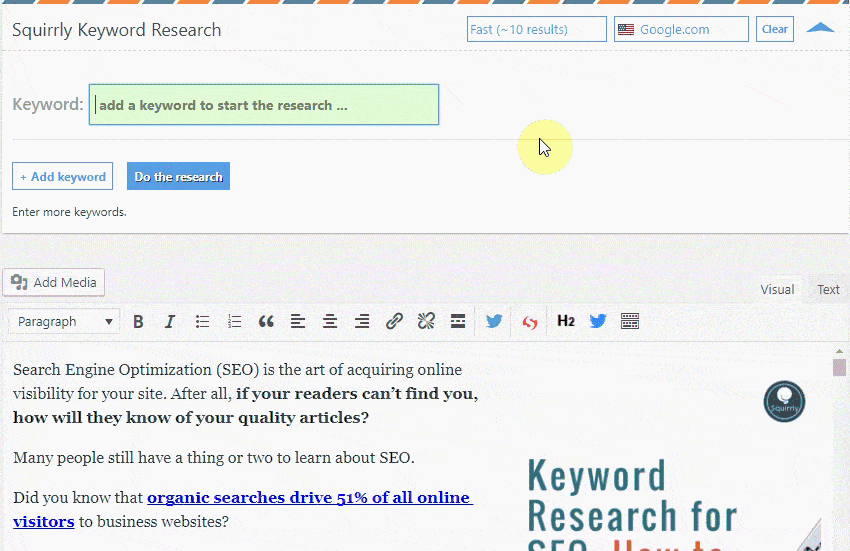This screenshot has height=551, width=850.
Task: Click the Squirrly Keyword Research heading
Action: point(117,30)
